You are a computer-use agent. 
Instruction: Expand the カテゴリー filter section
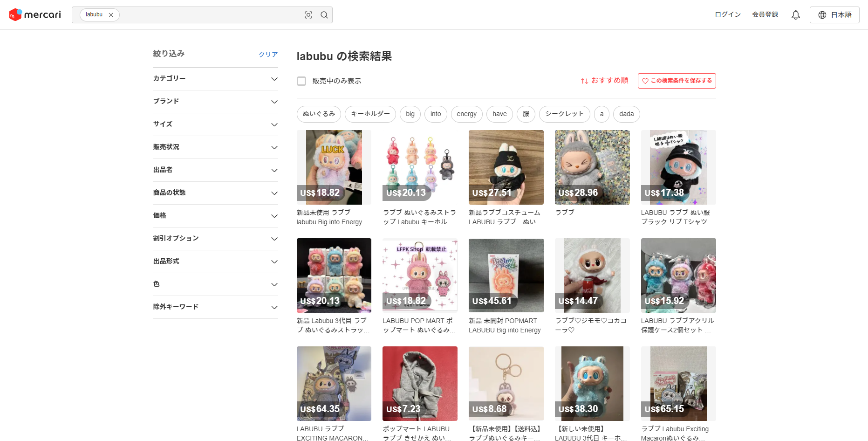pyautogui.click(x=274, y=79)
